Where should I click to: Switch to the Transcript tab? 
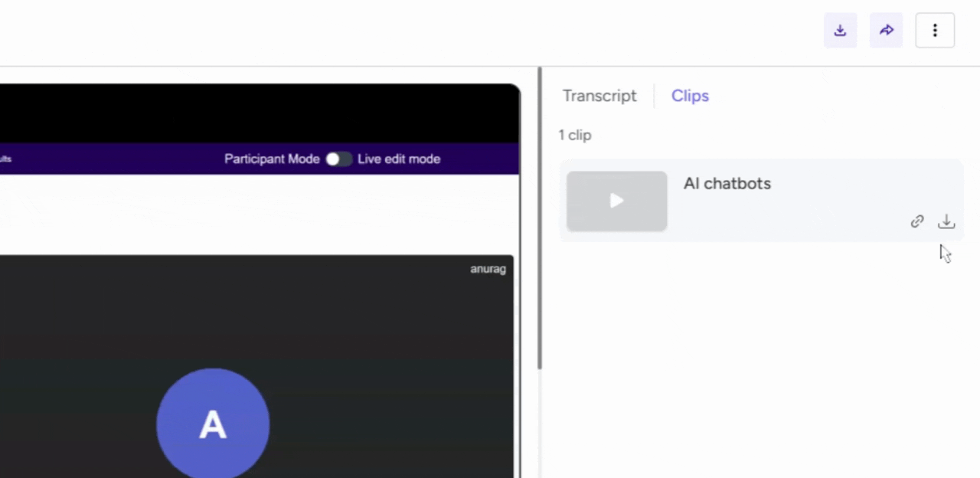pyautogui.click(x=599, y=96)
